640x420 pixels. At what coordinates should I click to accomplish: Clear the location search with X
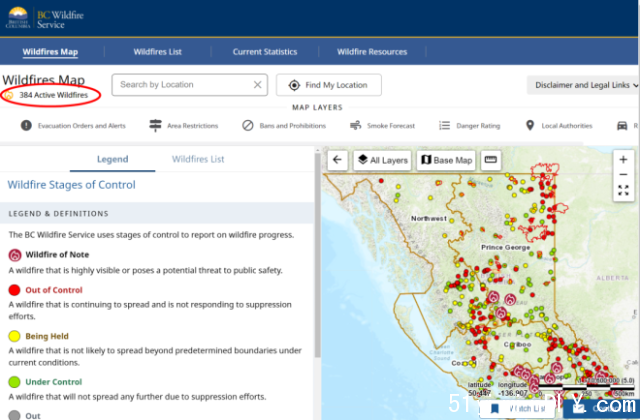click(258, 85)
